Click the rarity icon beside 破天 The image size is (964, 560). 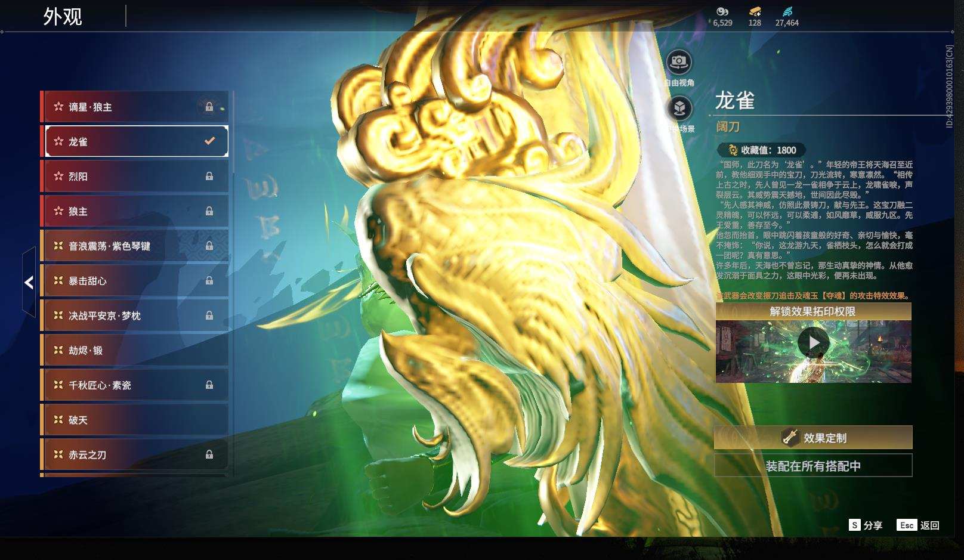pyautogui.click(x=58, y=420)
